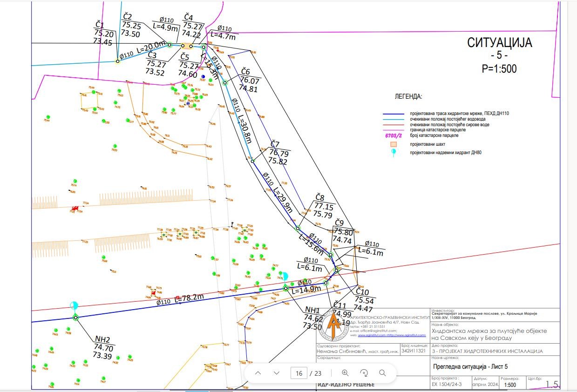The image size is (577, 392).
Task: Click node label 'Č5'
Action: click(x=184, y=57)
